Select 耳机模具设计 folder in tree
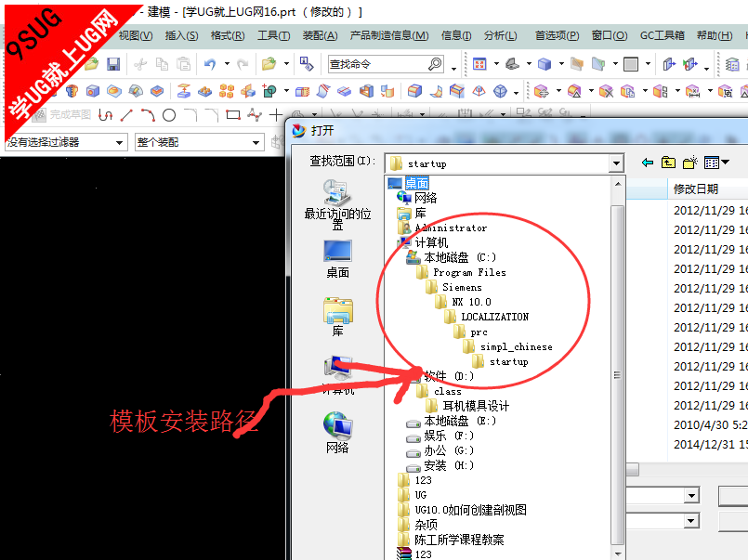 tap(476, 406)
